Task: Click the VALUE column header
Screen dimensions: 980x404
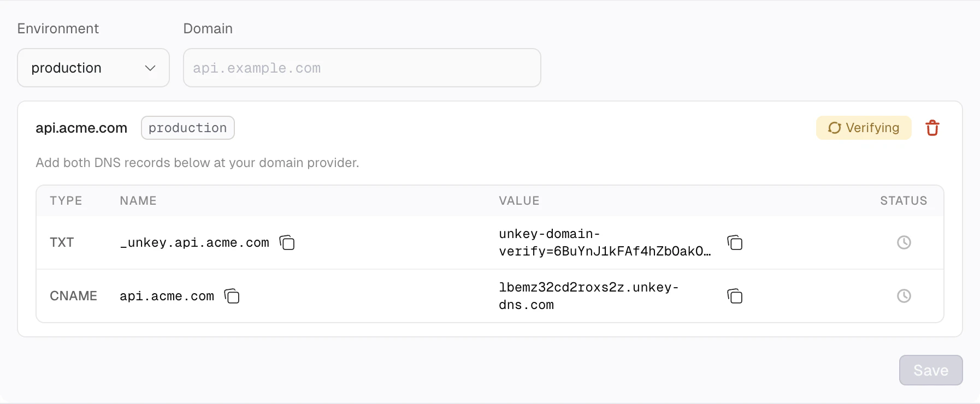Action: [519, 200]
